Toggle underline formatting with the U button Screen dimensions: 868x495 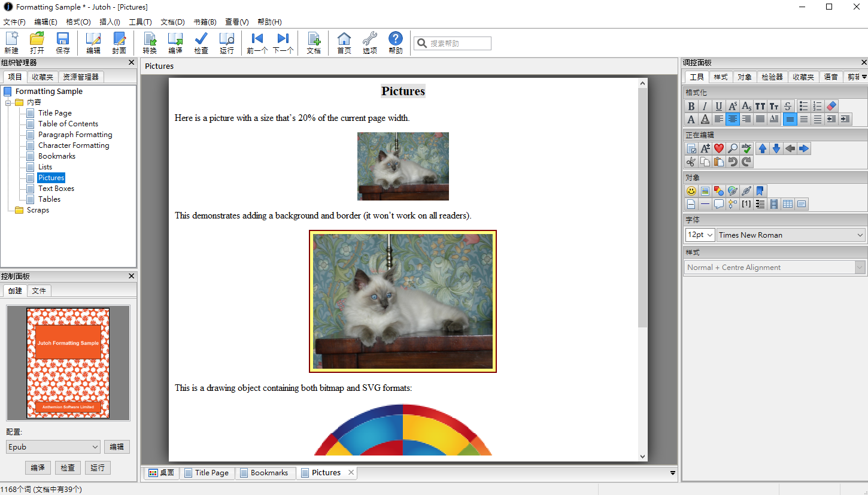point(719,106)
